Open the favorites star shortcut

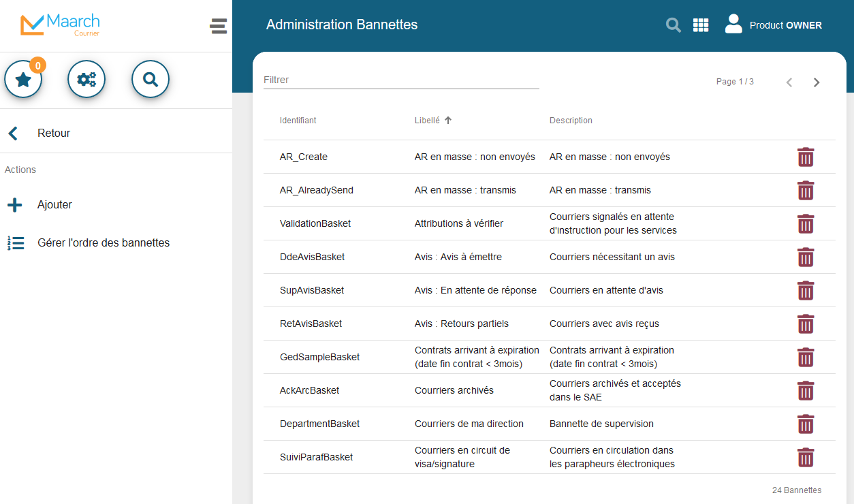point(23,80)
